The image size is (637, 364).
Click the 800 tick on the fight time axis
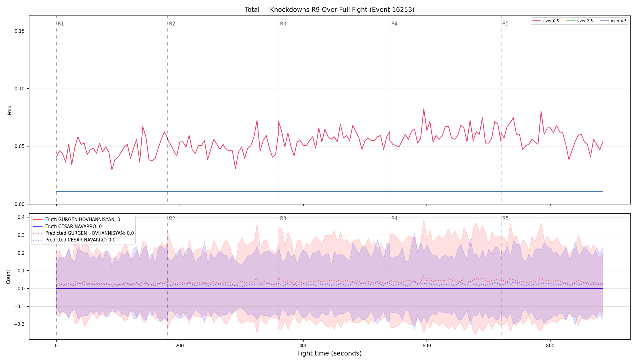click(550, 345)
